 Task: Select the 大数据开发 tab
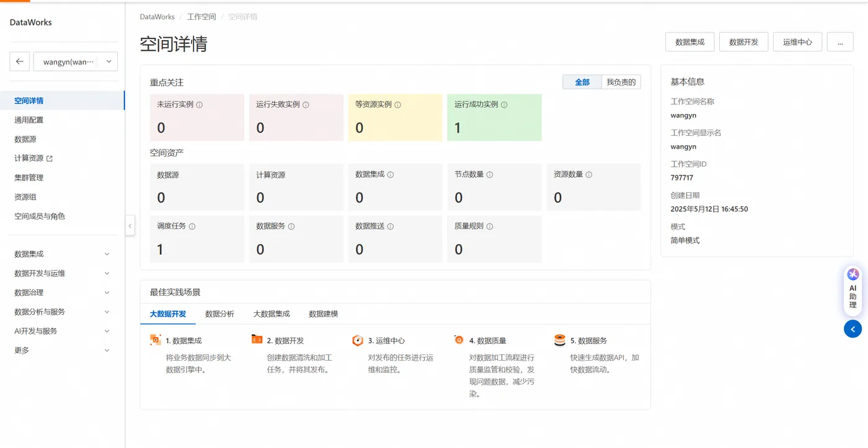pos(168,314)
